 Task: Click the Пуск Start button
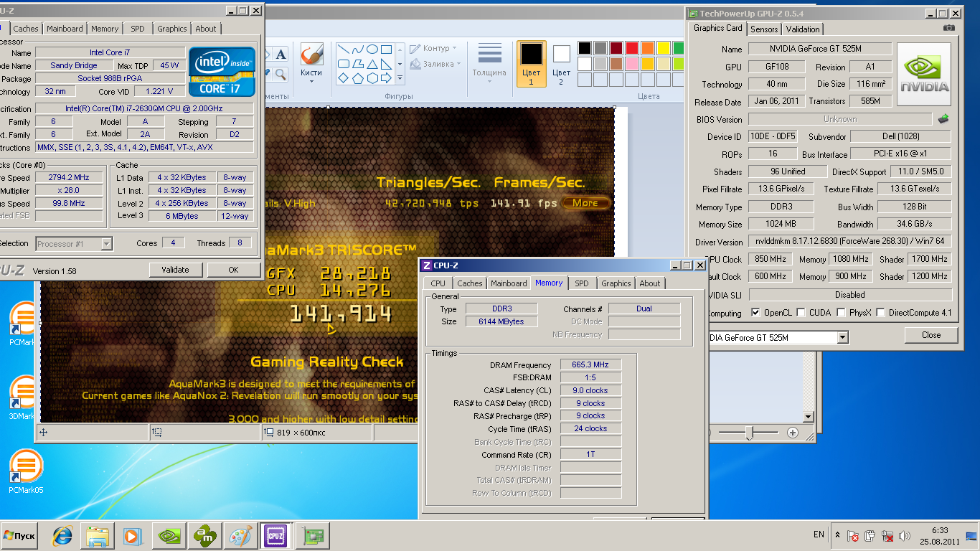pos(19,535)
